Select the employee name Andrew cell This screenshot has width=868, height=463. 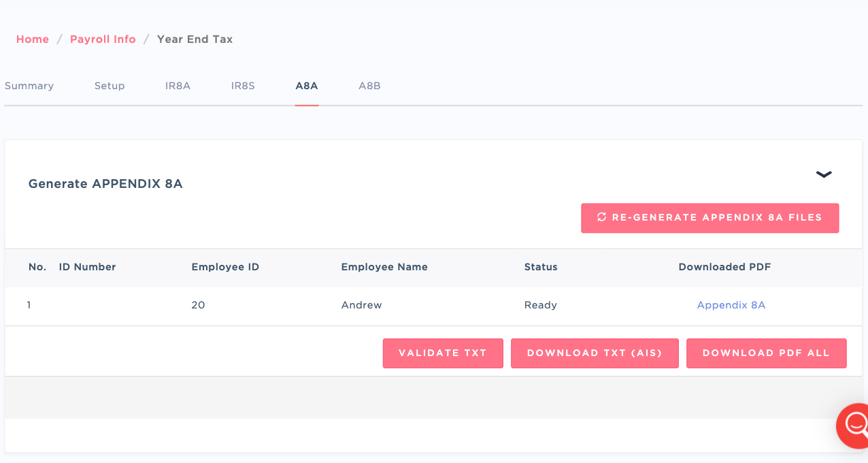pyautogui.click(x=361, y=305)
